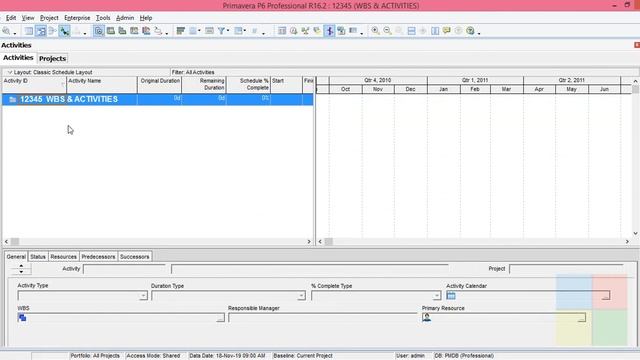Open the Project menu
Viewport: 640px width, 360px height.
49,18
